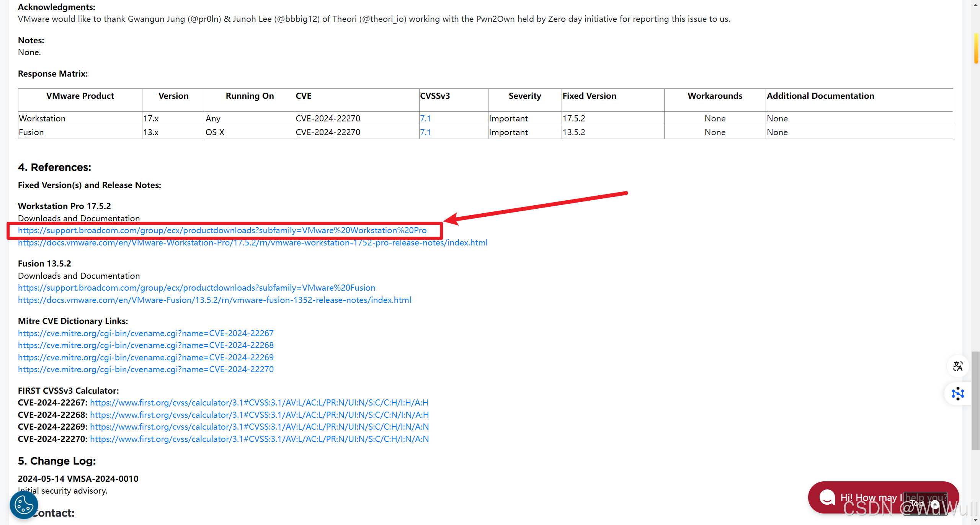The height and width of the screenshot is (525, 980).
Task: Click the 7.1 CVSSv3 score for Fusion
Action: tap(425, 132)
